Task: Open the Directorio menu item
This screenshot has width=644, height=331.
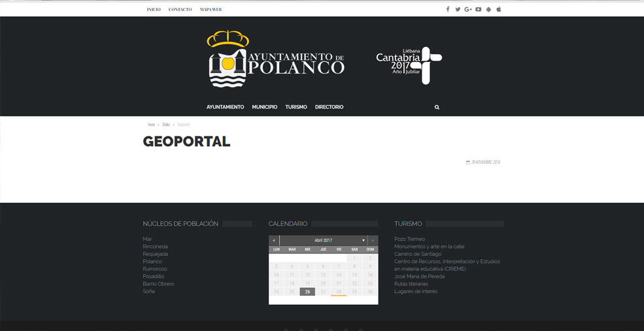Action: click(329, 107)
